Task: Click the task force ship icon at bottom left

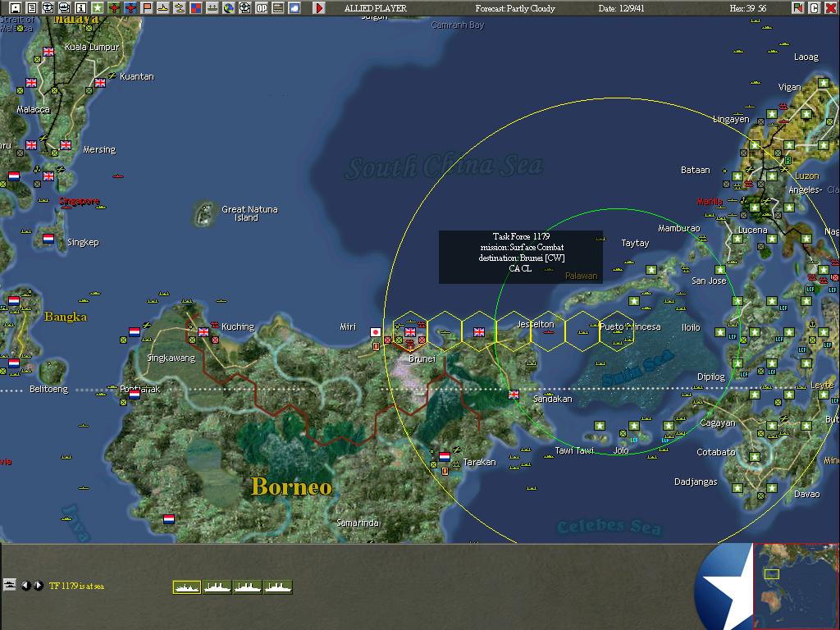Action: [x=9, y=584]
